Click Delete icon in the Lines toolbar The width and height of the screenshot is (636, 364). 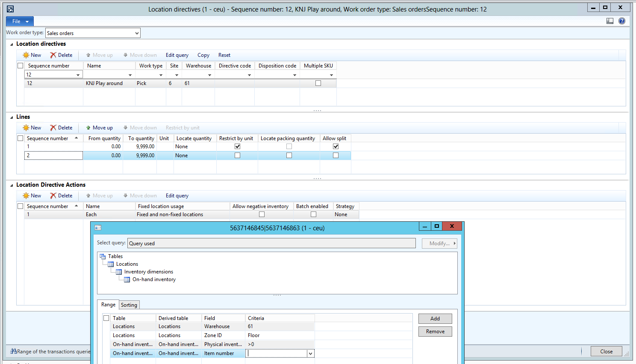coord(53,128)
